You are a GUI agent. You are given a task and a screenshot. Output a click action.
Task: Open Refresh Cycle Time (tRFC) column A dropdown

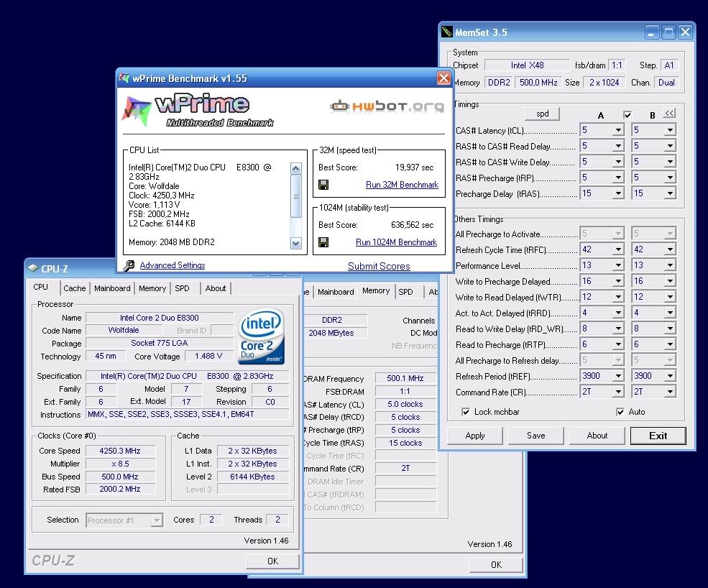(618, 249)
